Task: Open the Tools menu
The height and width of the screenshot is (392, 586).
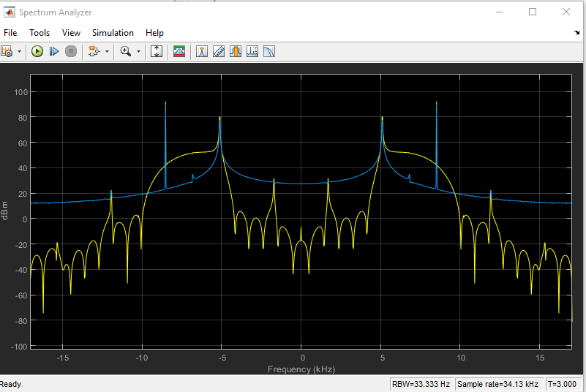Action: 40,33
